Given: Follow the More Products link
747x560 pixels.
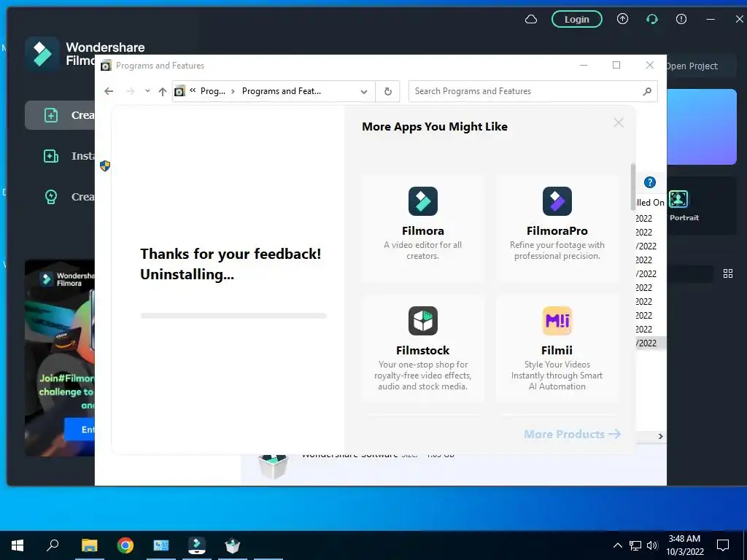Looking at the screenshot, I should click(x=572, y=434).
